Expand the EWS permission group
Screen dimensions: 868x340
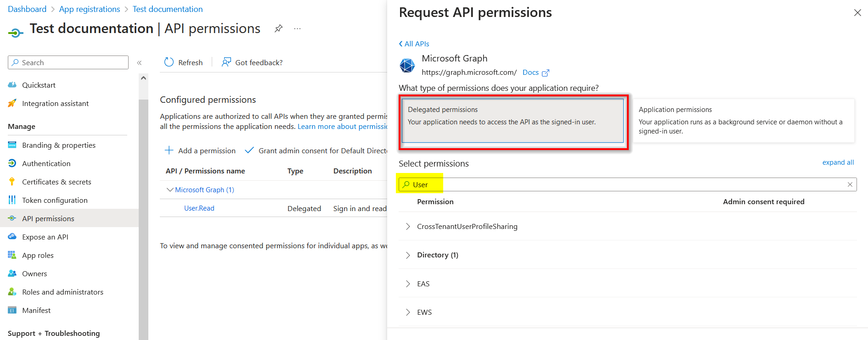(x=408, y=312)
